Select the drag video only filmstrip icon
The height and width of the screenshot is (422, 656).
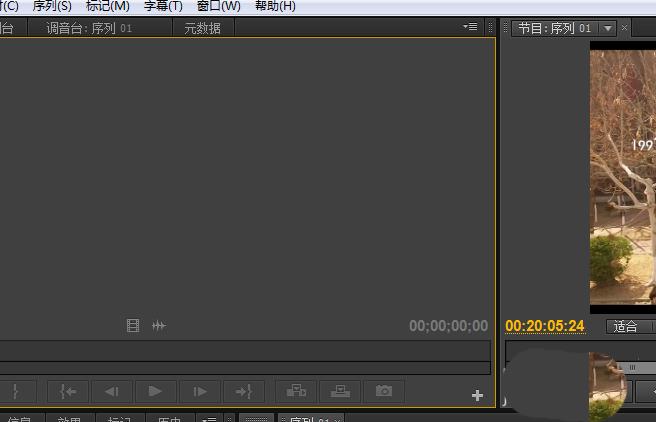pyautogui.click(x=133, y=325)
